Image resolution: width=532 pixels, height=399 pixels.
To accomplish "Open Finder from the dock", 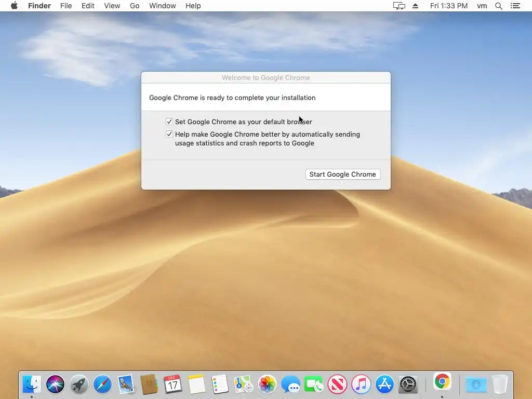I will coord(32,384).
